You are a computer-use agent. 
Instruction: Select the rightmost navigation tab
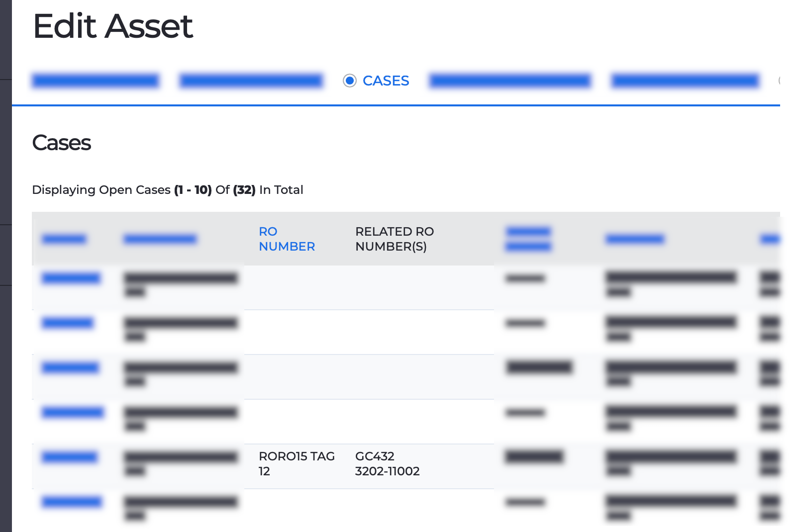(x=684, y=81)
